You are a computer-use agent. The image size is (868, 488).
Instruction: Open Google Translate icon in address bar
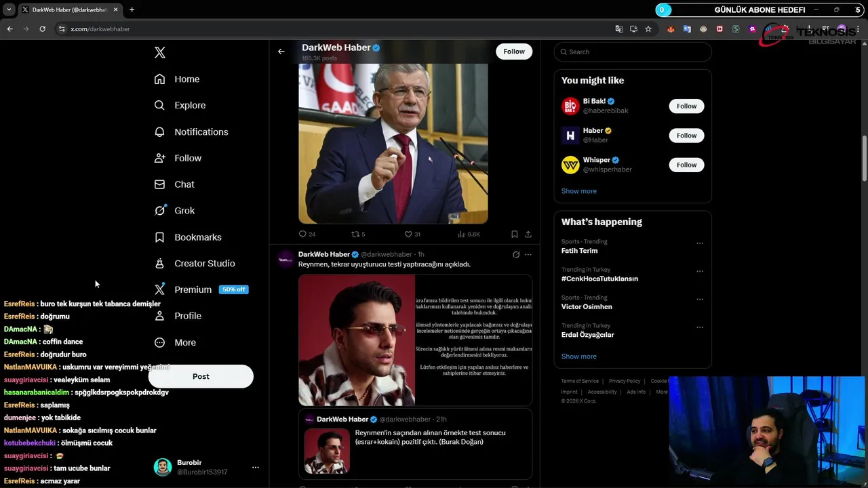pos(619,29)
